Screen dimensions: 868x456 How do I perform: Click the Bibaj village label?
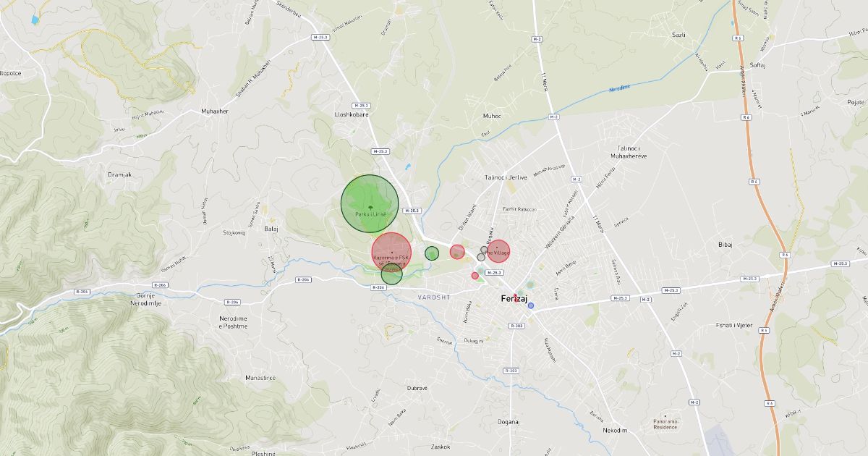pyautogui.click(x=726, y=245)
